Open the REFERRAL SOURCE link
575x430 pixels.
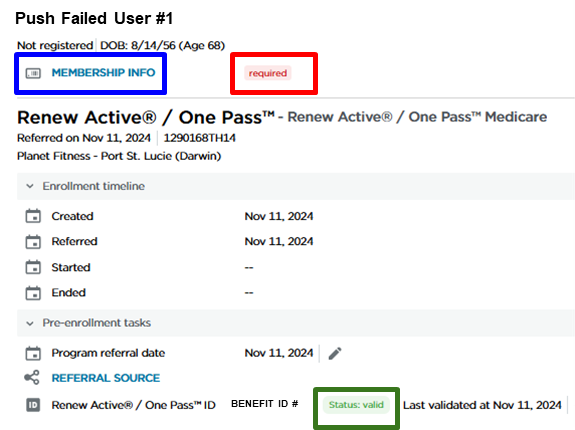coord(106,378)
